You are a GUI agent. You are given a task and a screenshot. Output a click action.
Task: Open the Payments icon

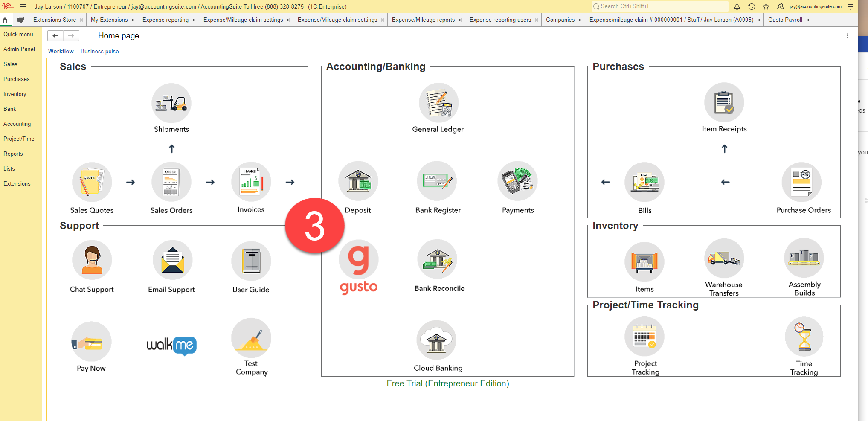coord(517,181)
